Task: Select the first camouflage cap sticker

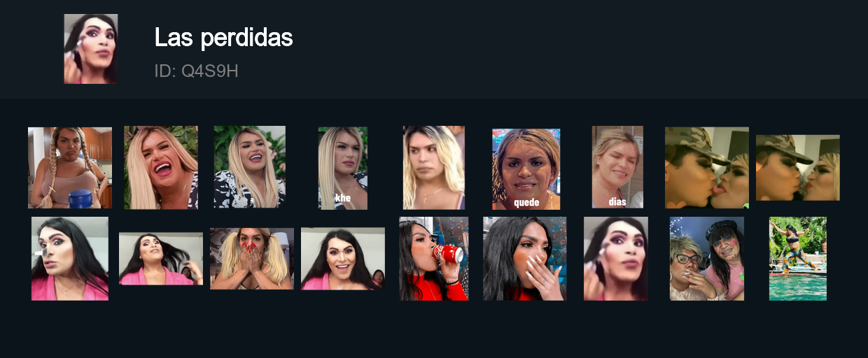Action: (707, 168)
